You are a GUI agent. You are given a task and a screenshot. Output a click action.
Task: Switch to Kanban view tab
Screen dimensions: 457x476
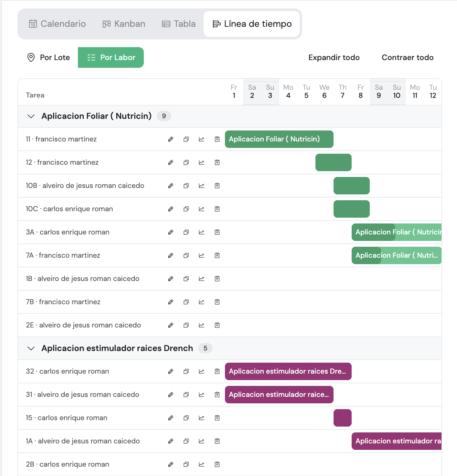(x=124, y=24)
